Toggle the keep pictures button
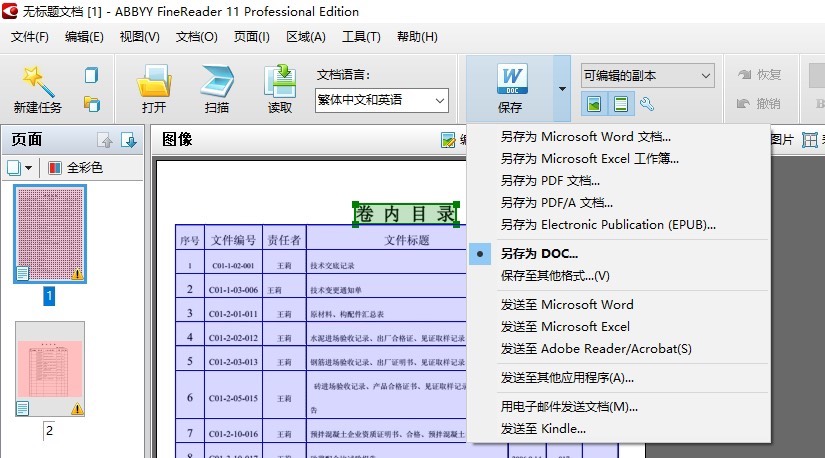 594,103
